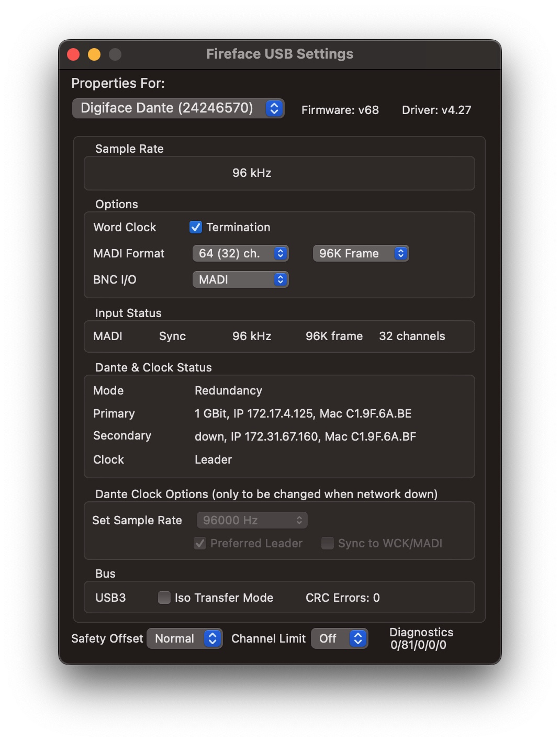Open the Digiface Dante device selector
The image size is (560, 742).
tap(178, 108)
